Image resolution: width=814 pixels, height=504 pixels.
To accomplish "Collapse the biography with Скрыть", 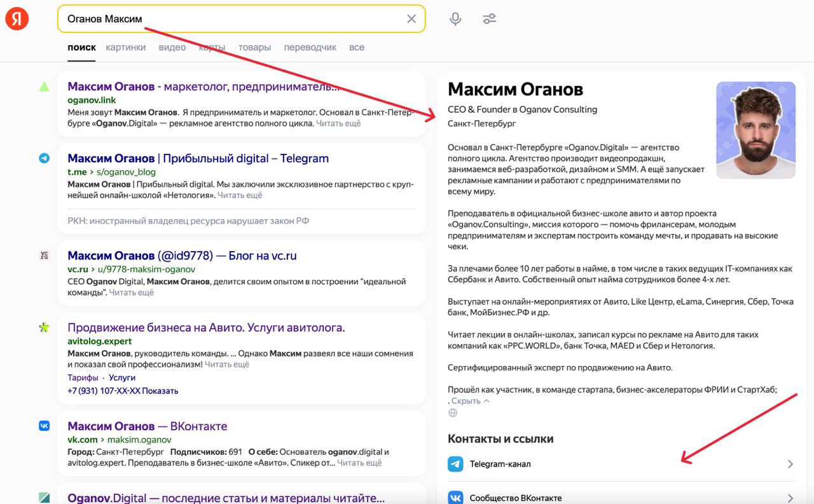I will 471,401.
